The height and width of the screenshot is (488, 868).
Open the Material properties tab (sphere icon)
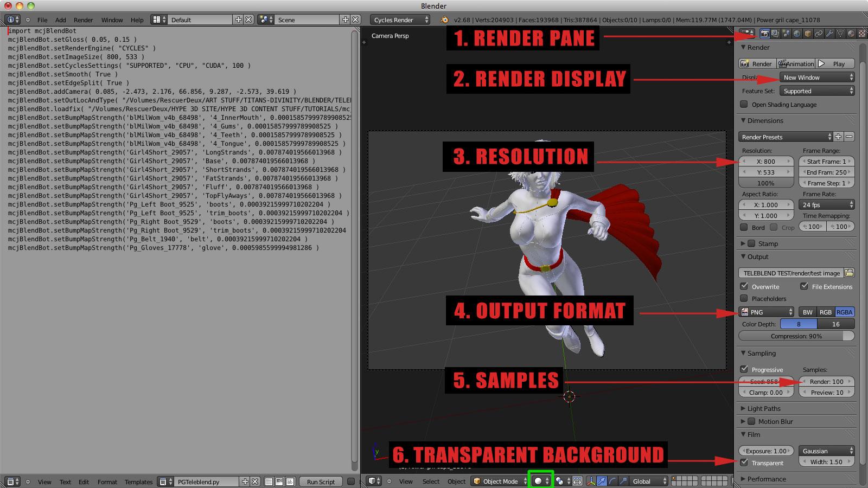pos(851,34)
